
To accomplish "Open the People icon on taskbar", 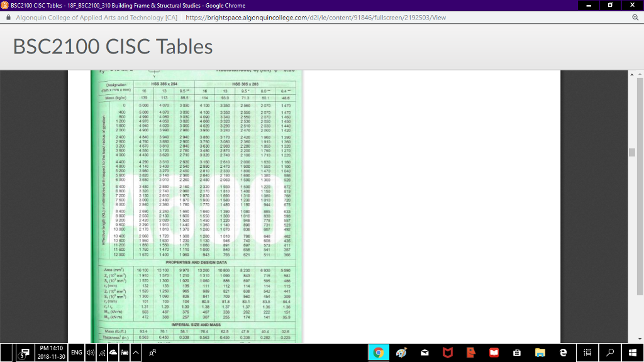I will pyautogui.click(x=152, y=353).
